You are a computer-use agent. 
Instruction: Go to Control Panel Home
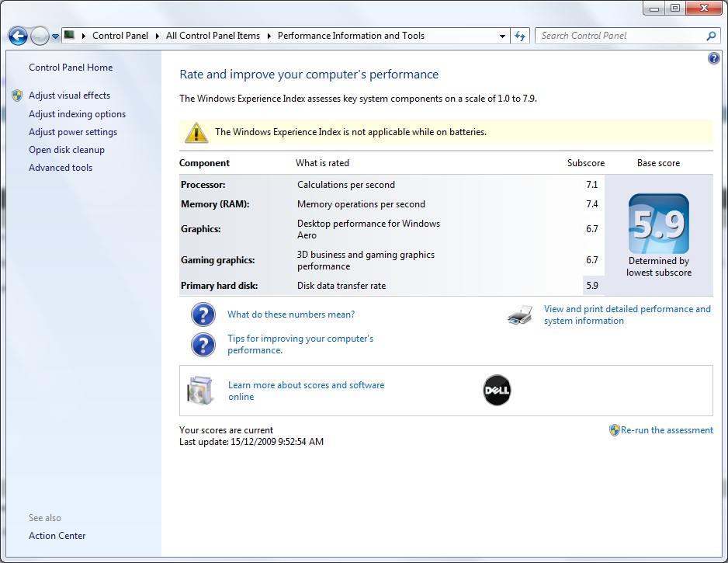click(71, 68)
